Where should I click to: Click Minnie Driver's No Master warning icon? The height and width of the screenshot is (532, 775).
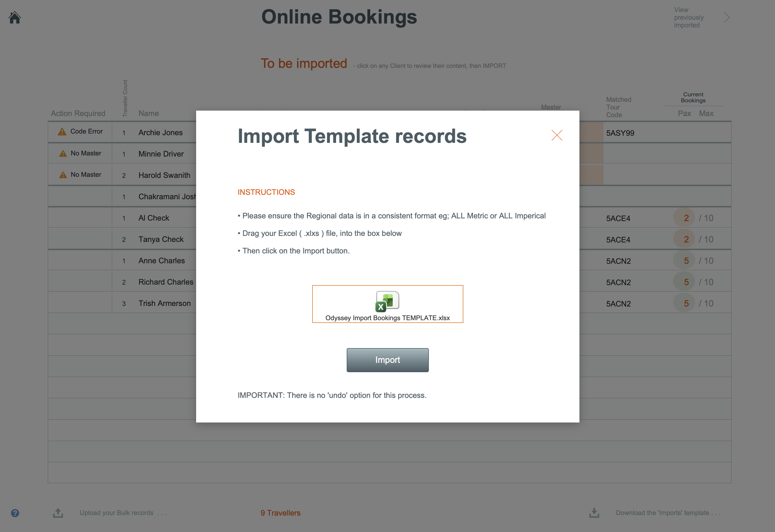point(63,153)
